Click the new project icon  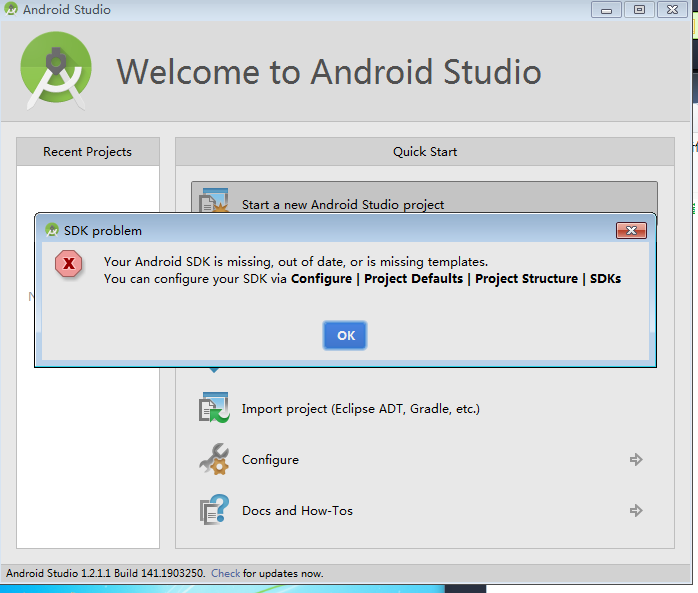point(214,200)
